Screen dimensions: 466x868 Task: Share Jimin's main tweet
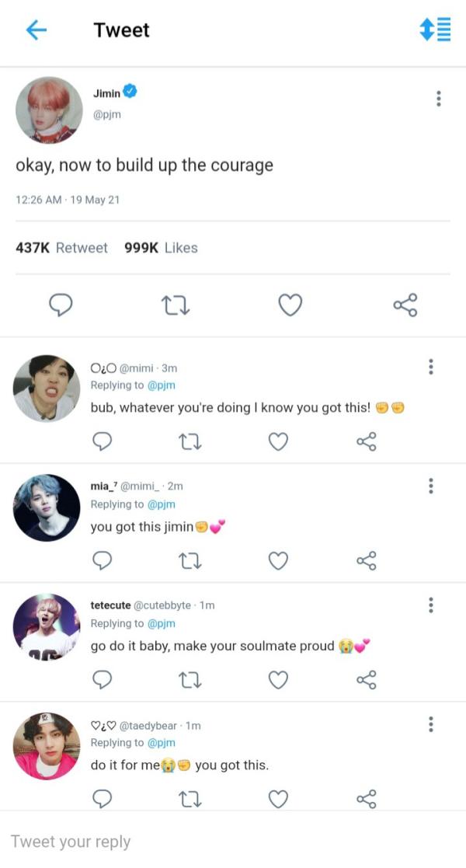[x=405, y=305]
